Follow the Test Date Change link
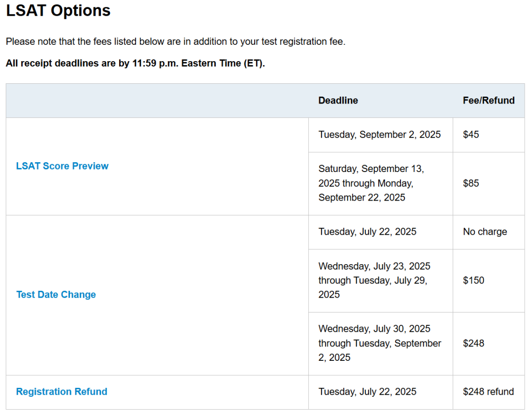 (56, 295)
